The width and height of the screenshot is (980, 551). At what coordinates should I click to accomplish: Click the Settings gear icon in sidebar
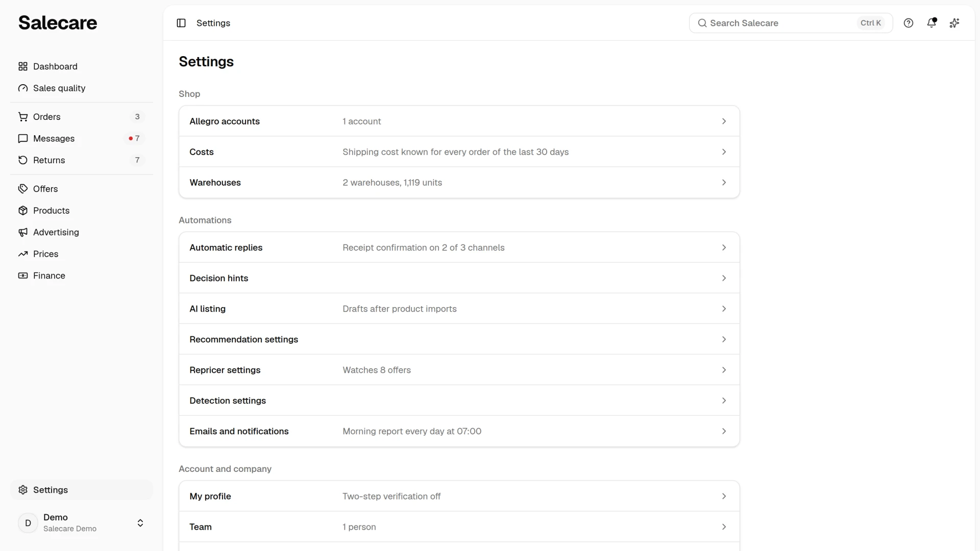tap(23, 490)
